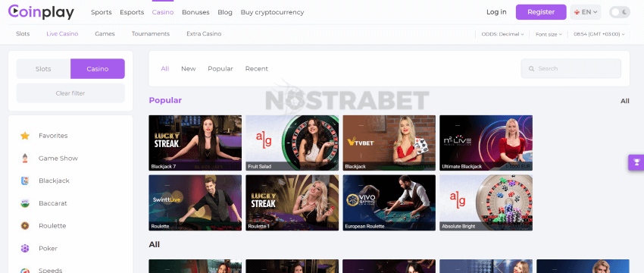Screen dimensions: 644x273
Task: Clear the active filter
Action: [x=70, y=93]
